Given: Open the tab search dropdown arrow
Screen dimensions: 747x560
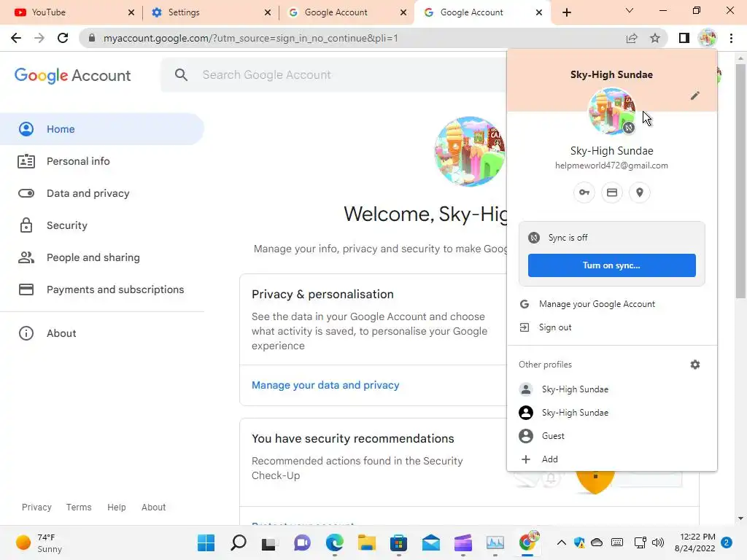Looking at the screenshot, I should pos(630,10).
